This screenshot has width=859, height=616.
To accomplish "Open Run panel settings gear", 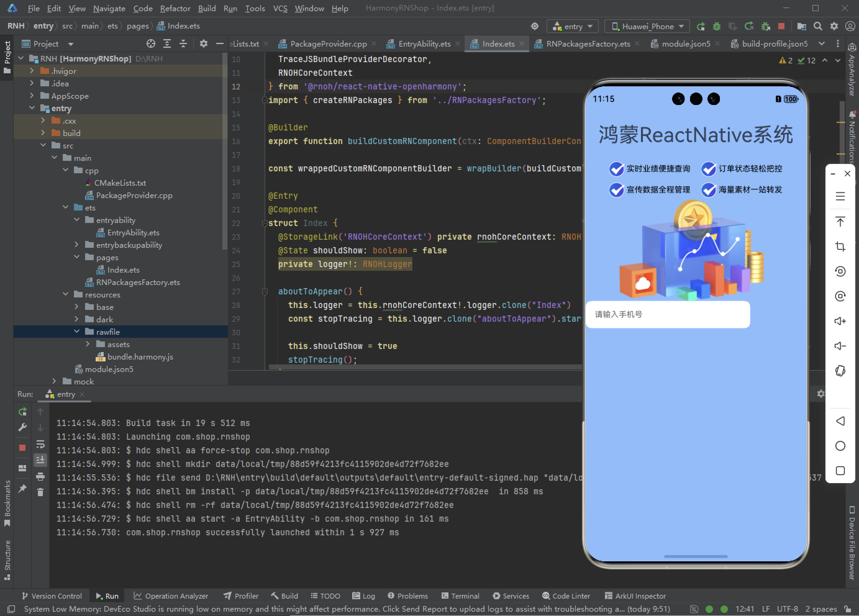I will 820,394.
